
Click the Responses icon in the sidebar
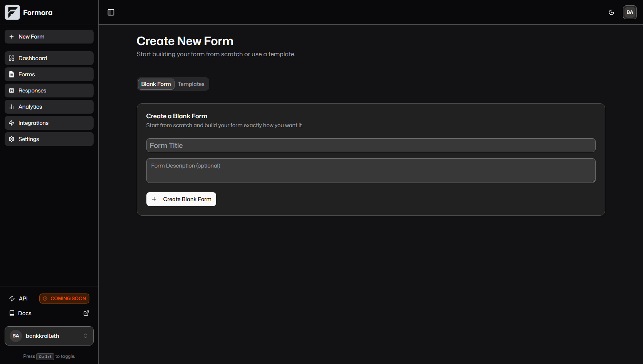click(x=12, y=90)
